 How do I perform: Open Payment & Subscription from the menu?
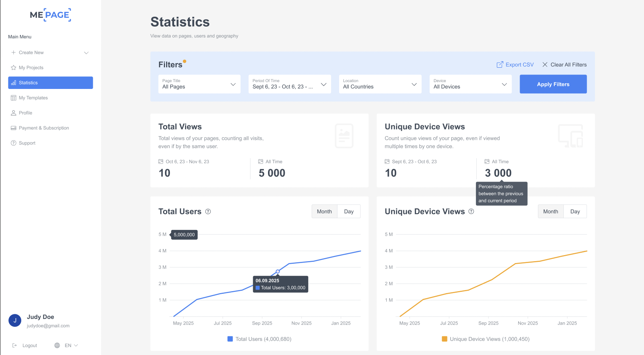(44, 128)
